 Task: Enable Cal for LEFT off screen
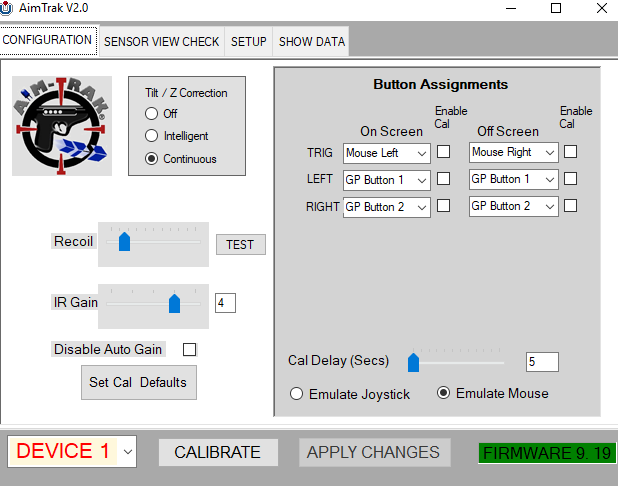(570, 179)
